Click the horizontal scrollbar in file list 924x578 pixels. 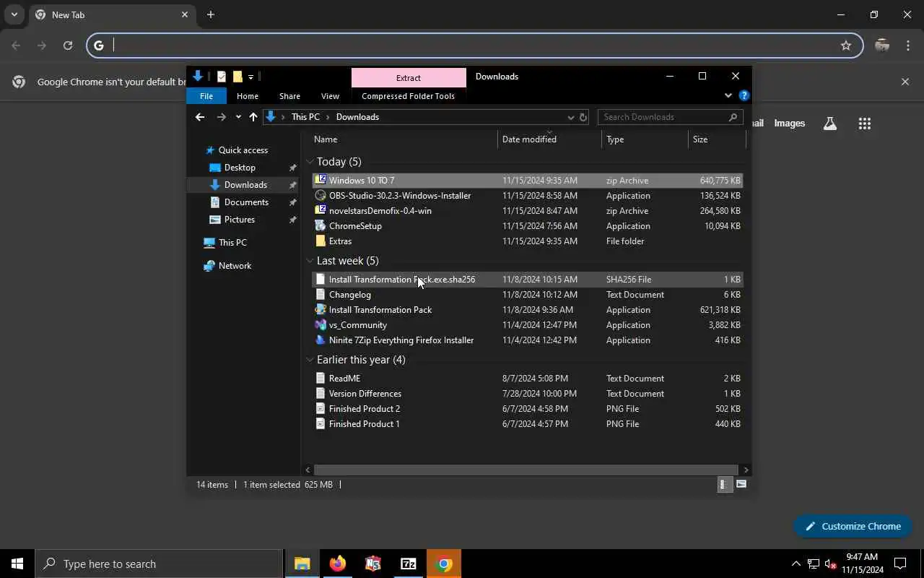526,470
